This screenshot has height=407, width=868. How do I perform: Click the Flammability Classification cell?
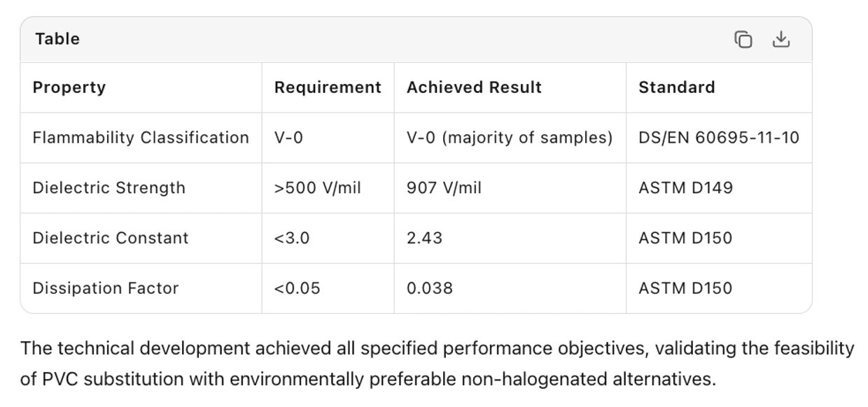[x=141, y=138]
